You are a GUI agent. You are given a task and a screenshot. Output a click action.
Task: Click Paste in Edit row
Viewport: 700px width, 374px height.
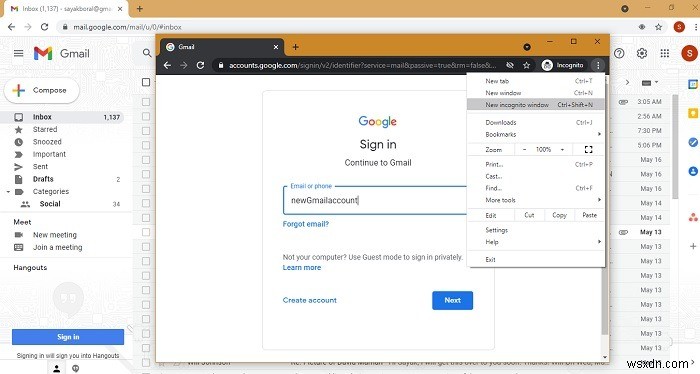[589, 215]
